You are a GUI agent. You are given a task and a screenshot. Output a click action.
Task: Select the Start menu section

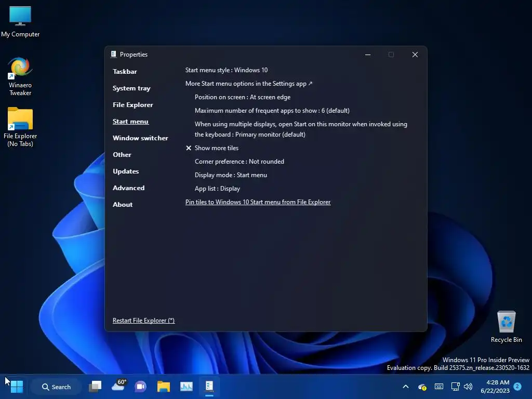click(130, 122)
